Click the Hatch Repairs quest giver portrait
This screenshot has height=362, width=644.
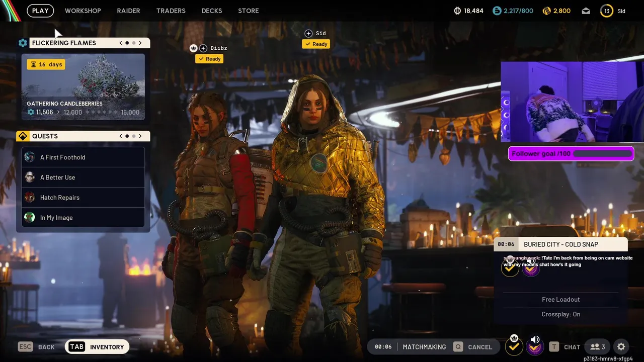(30, 197)
